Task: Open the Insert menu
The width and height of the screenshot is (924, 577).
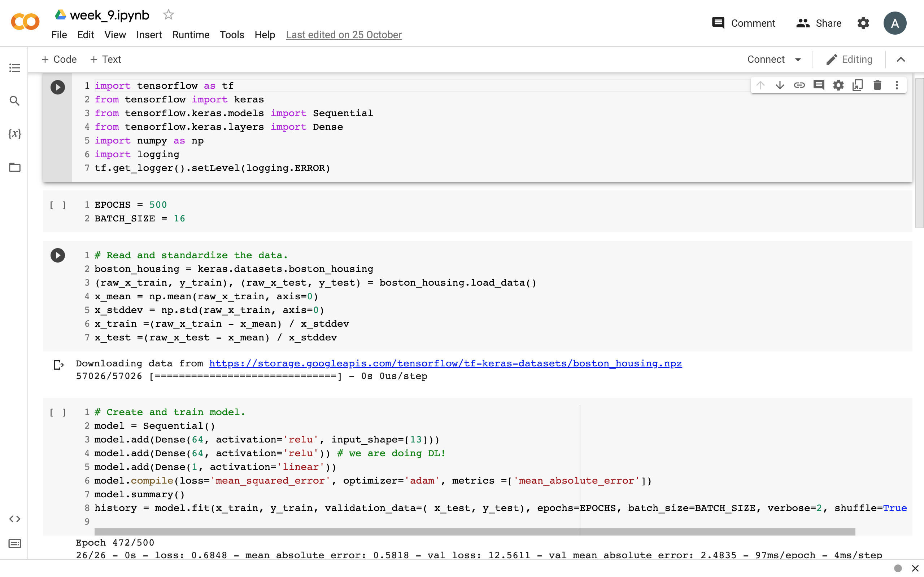Action: click(x=149, y=35)
